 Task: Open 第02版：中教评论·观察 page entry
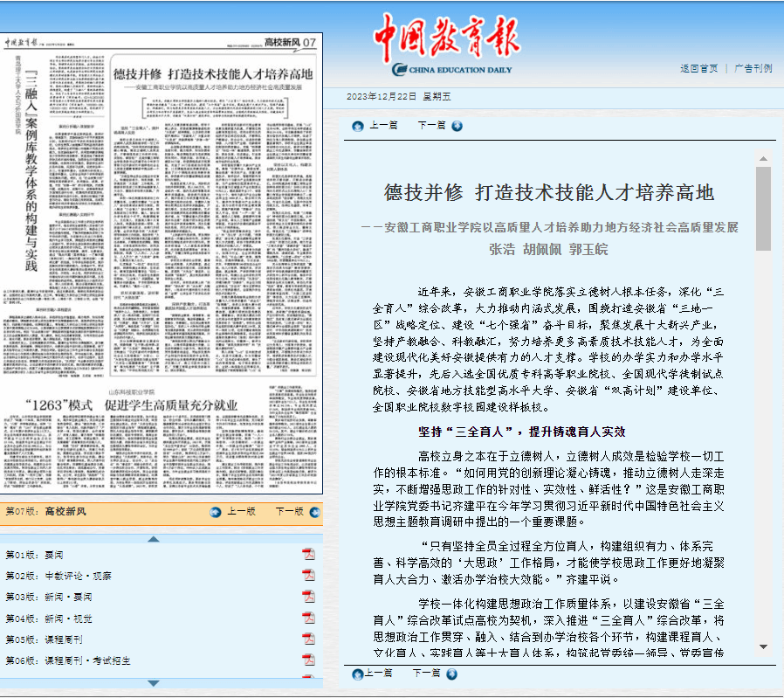(58, 576)
